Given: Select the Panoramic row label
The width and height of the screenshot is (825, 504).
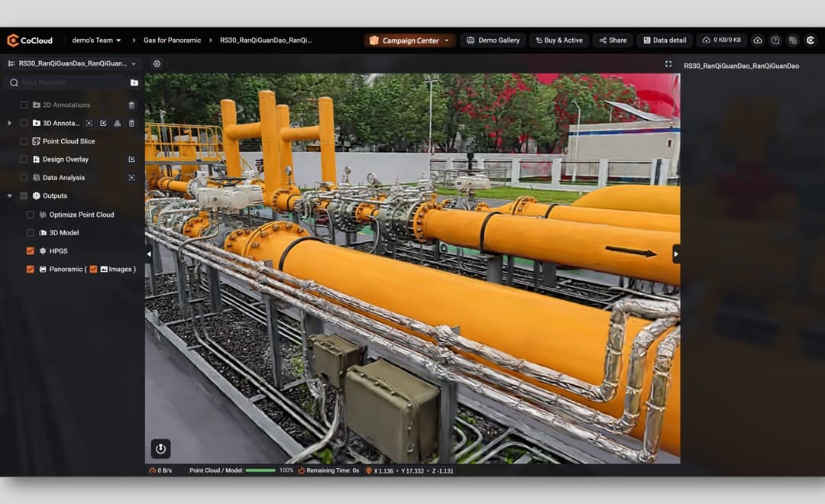Looking at the screenshot, I should pos(66,269).
